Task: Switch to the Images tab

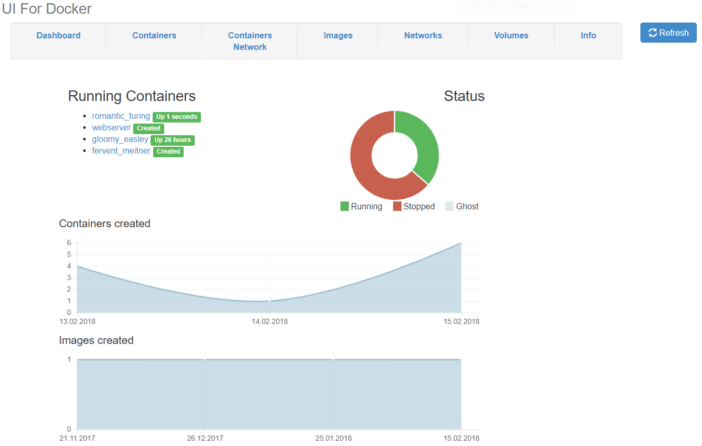Action: [x=338, y=35]
